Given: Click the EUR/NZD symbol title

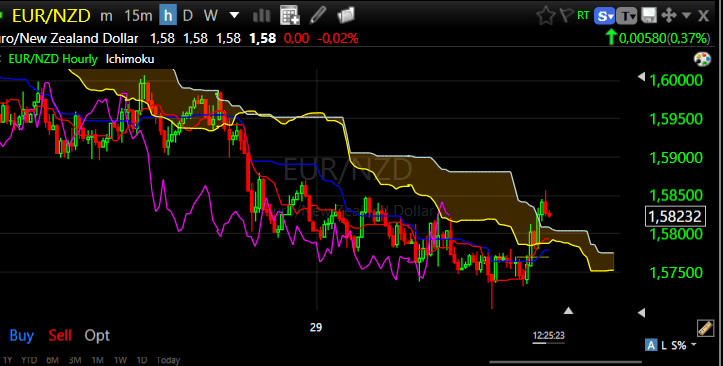Looking at the screenshot, I should point(51,16).
